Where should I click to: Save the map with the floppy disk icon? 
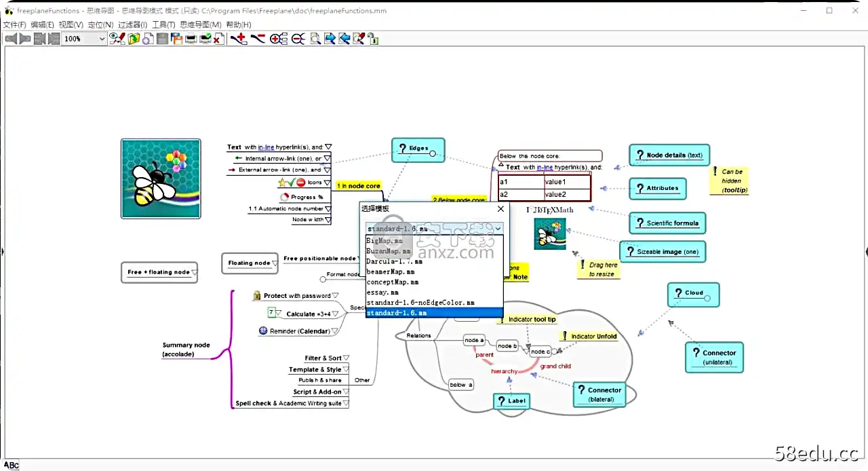point(162,39)
